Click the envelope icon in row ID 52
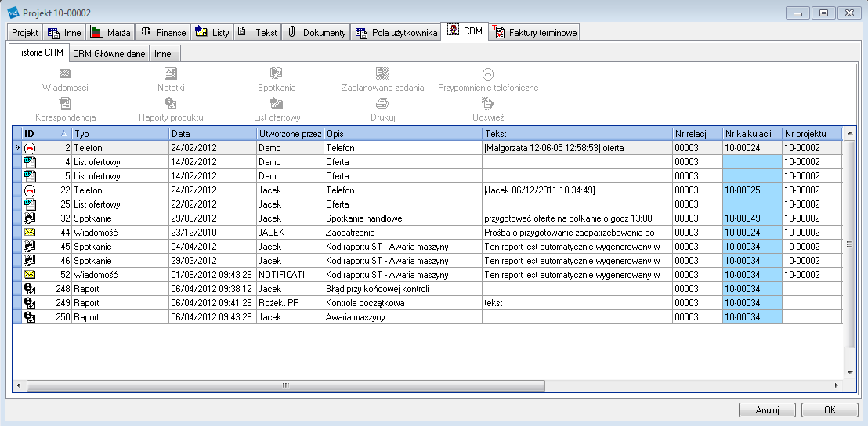The width and height of the screenshot is (868, 426). (30, 274)
